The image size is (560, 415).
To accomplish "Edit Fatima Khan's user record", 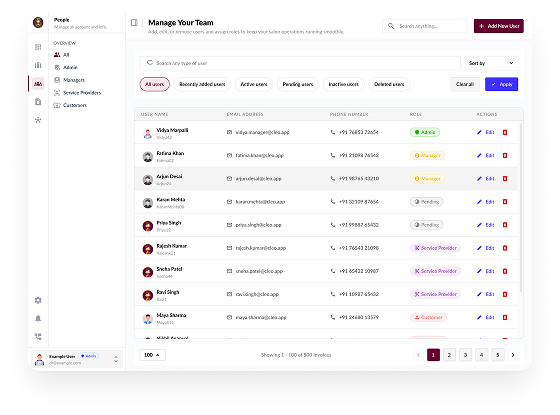I will [x=486, y=156].
